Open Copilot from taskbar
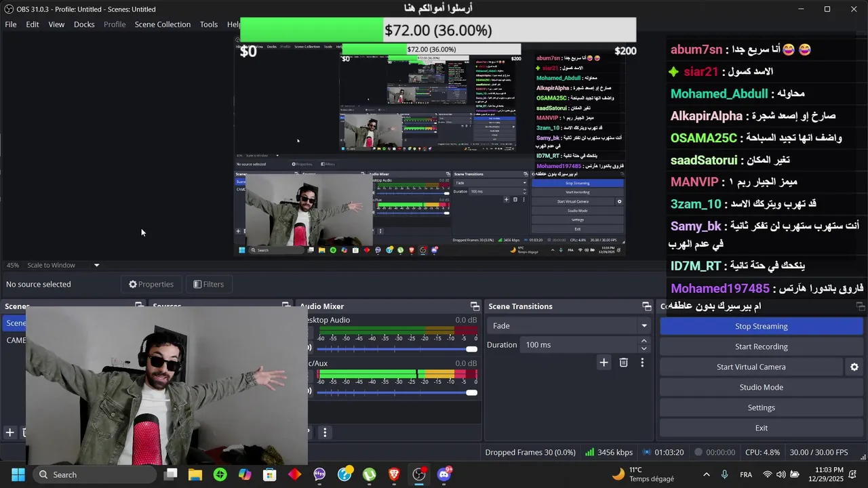 (245, 474)
